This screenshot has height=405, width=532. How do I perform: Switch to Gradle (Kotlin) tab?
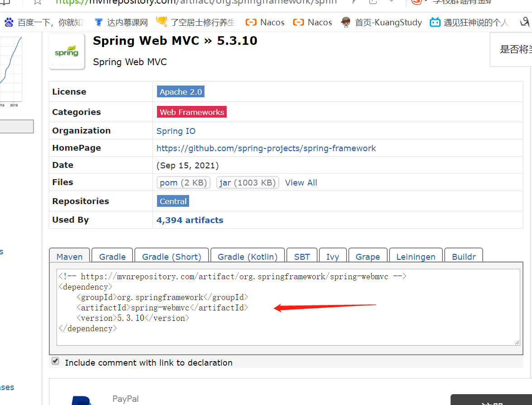pyautogui.click(x=248, y=257)
